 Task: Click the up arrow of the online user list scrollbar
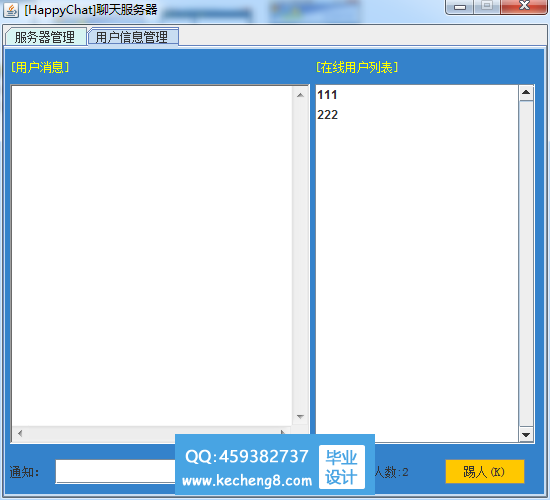(x=526, y=93)
